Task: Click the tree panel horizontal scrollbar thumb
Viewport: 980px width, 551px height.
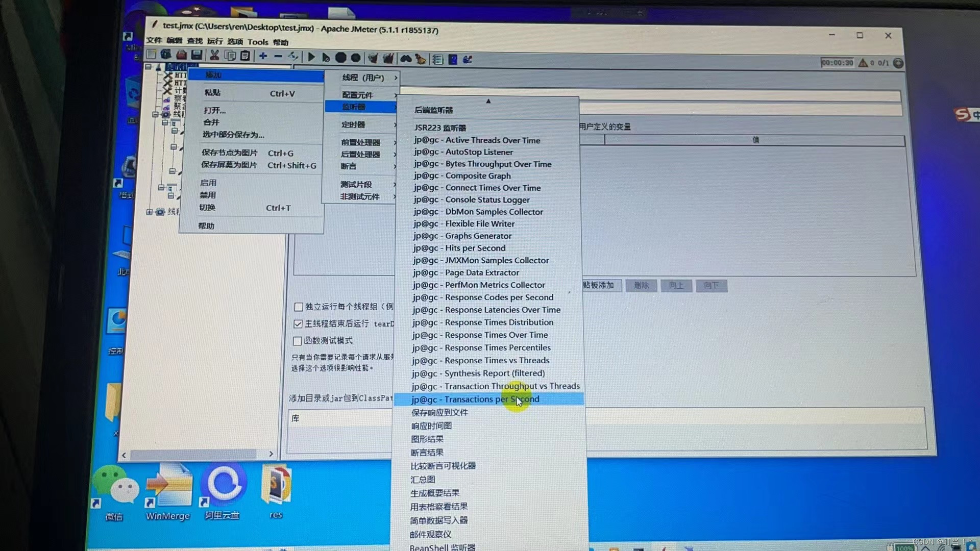Action: pyautogui.click(x=193, y=454)
